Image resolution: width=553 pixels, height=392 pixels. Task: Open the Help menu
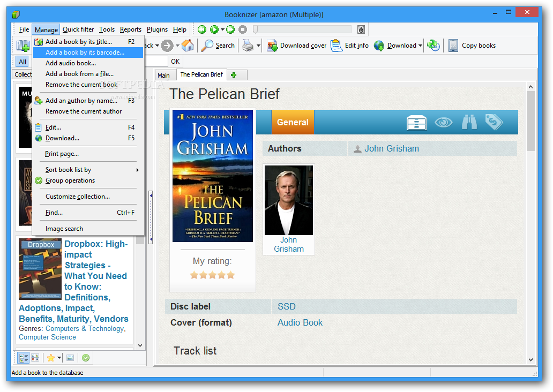pos(180,29)
